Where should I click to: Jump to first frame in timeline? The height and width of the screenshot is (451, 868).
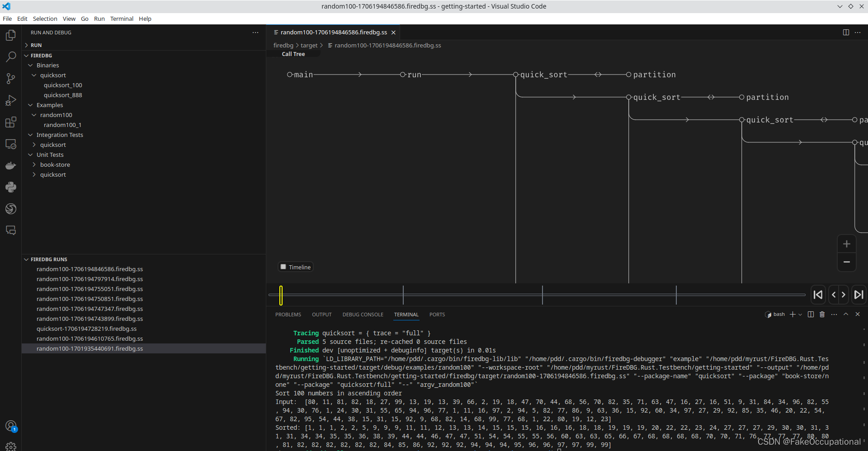(x=818, y=295)
